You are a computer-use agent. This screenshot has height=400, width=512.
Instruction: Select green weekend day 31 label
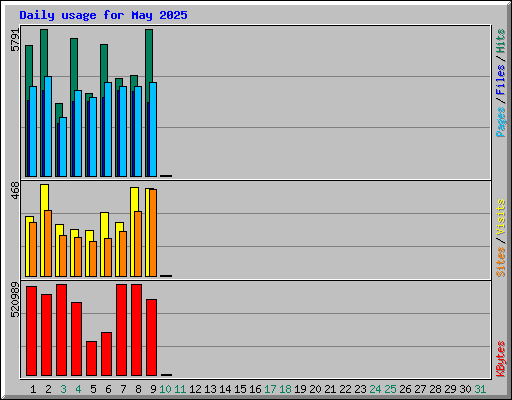coord(480,389)
